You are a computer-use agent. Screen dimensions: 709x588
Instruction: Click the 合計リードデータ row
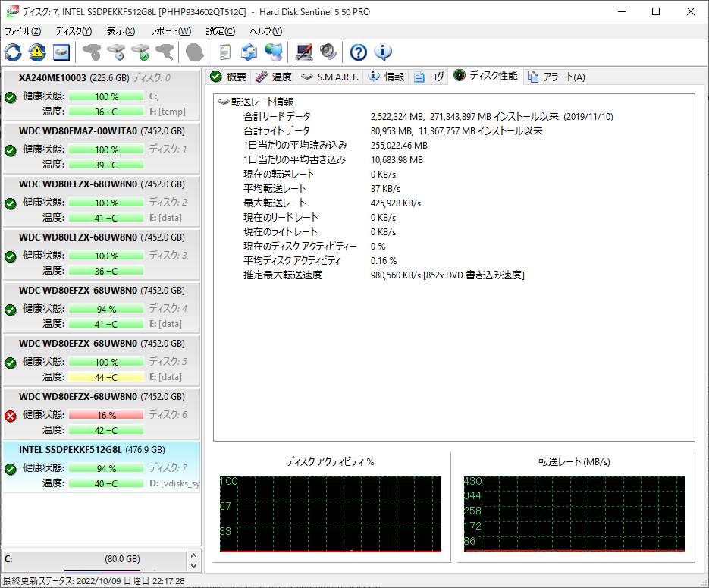coord(428,116)
